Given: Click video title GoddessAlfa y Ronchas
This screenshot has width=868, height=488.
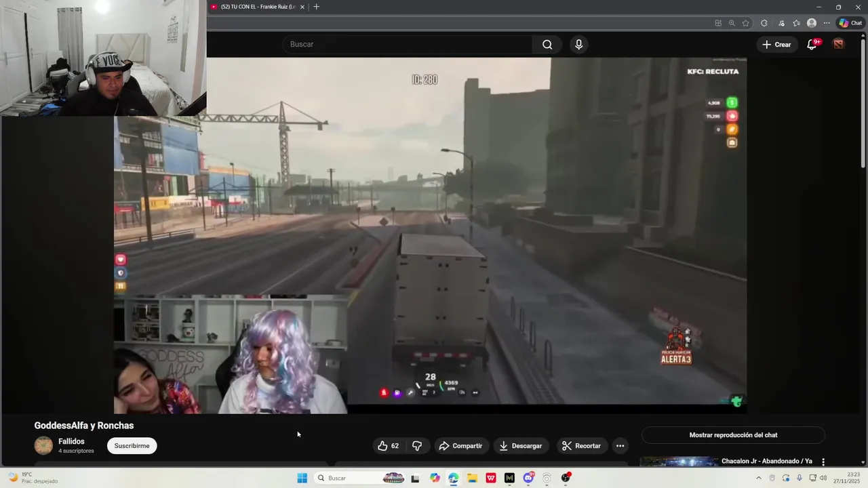Looking at the screenshot, I should click(84, 426).
